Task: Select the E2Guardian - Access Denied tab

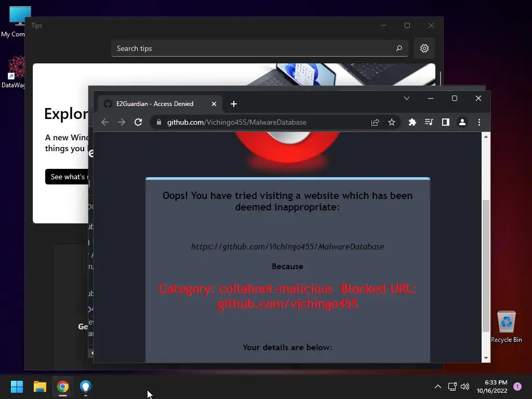Action: pos(160,104)
